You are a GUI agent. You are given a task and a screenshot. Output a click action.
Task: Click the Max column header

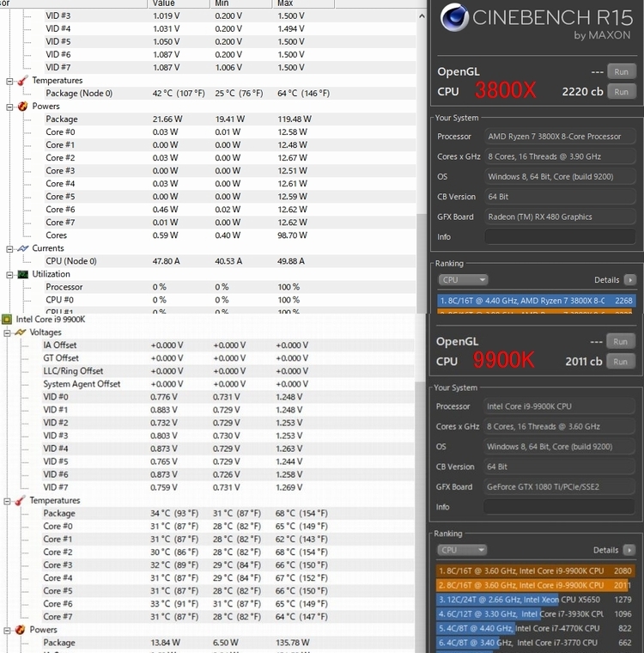(x=303, y=3)
